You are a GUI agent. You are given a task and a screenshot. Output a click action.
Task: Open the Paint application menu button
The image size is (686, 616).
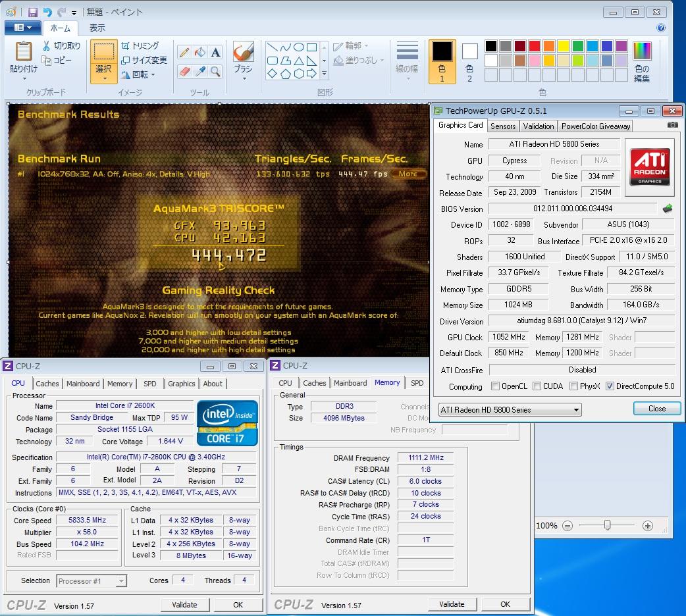tap(23, 28)
